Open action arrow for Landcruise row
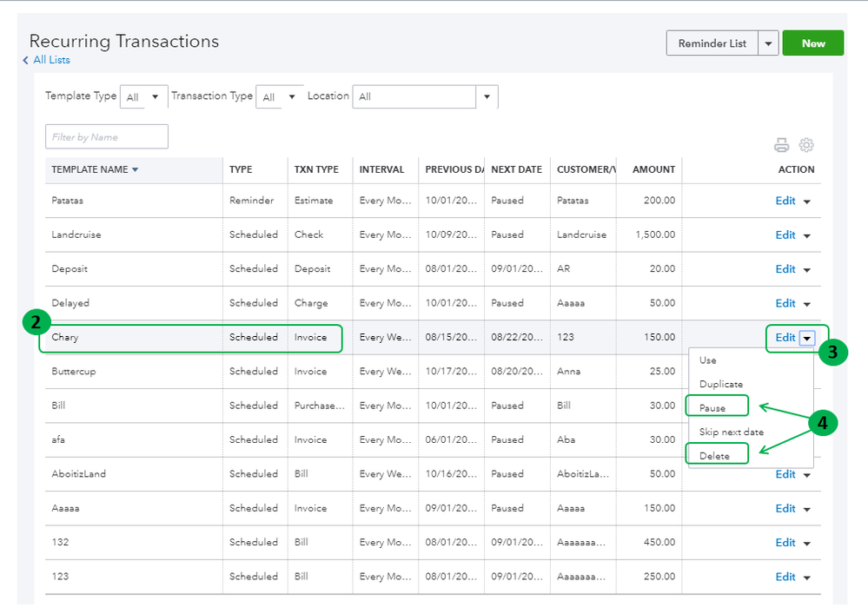Viewport: 868px width, 614px height. pyautogui.click(x=807, y=235)
